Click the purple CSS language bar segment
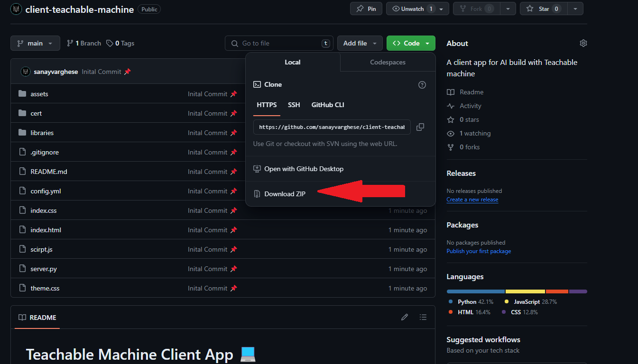Image resolution: width=638 pixels, height=364 pixels. (x=578, y=291)
